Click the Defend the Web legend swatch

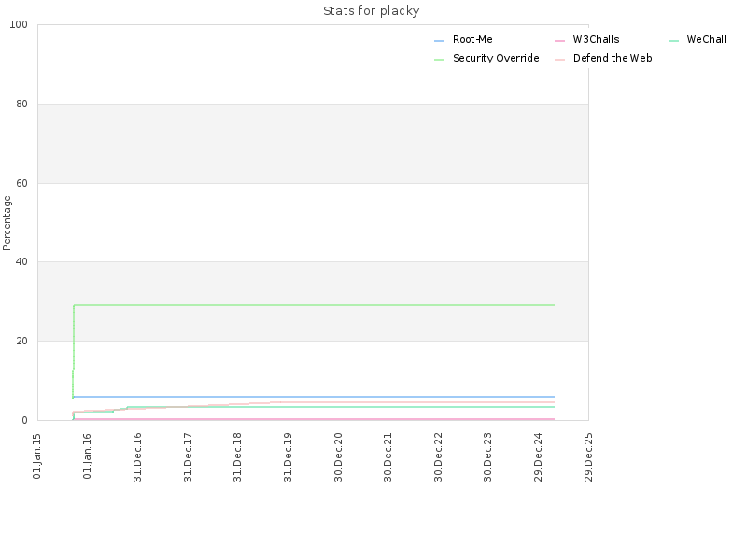coord(559,60)
